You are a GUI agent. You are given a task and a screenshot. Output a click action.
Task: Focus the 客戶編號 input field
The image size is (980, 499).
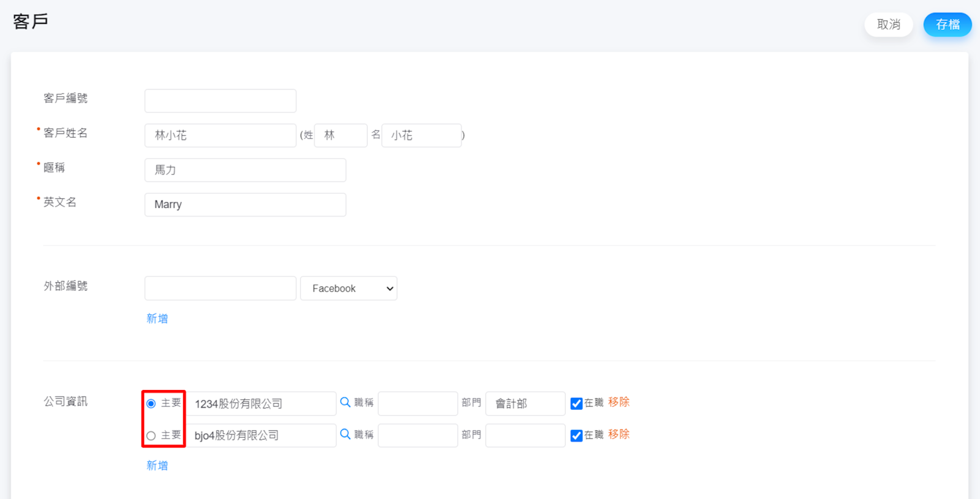click(x=221, y=101)
